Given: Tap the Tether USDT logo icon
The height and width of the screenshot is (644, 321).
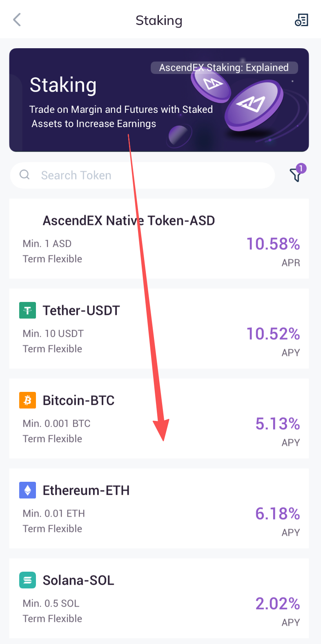Looking at the screenshot, I should 27,311.
